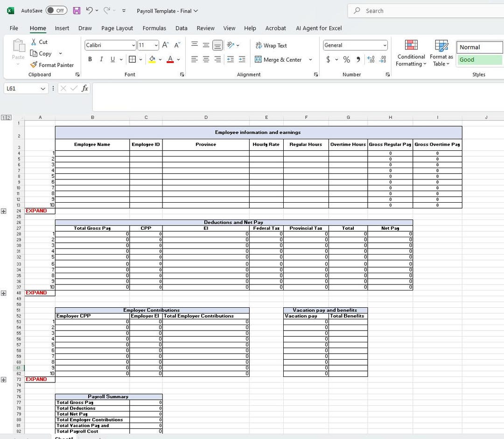Switch to the Formulas ribbon tab
The width and height of the screenshot is (504, 439).
point(154,28)
